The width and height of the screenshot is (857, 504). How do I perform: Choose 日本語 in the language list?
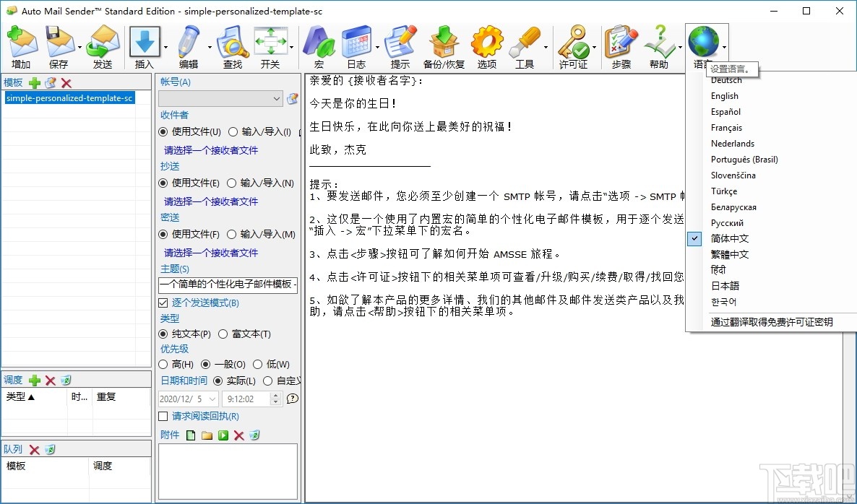(724, 285)
